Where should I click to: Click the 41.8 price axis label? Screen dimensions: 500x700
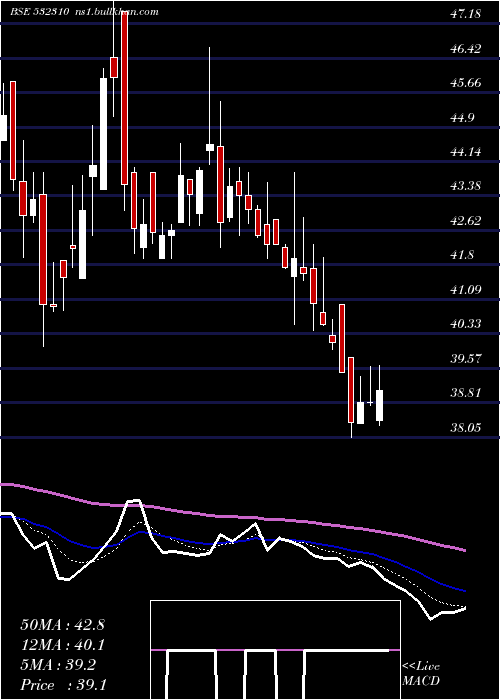pyautogui.click(x=462, y=255)
